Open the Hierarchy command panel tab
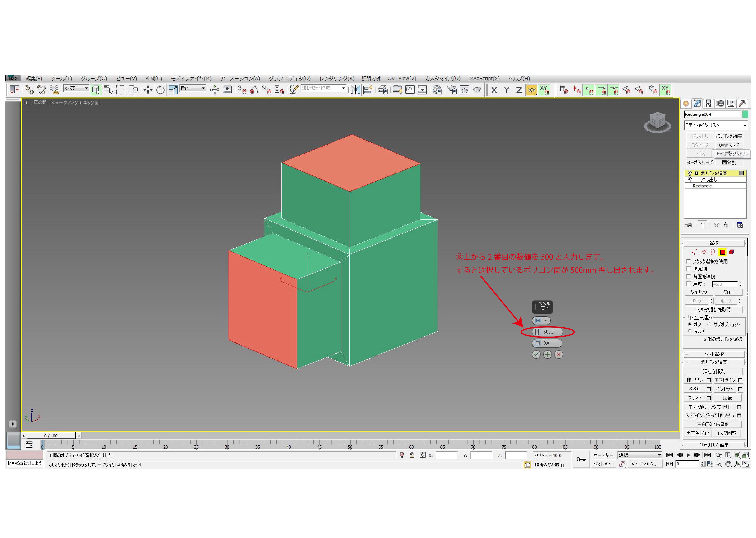Viewport: 756px width, 538px height. pyautogui.click(x=708, y=104)
